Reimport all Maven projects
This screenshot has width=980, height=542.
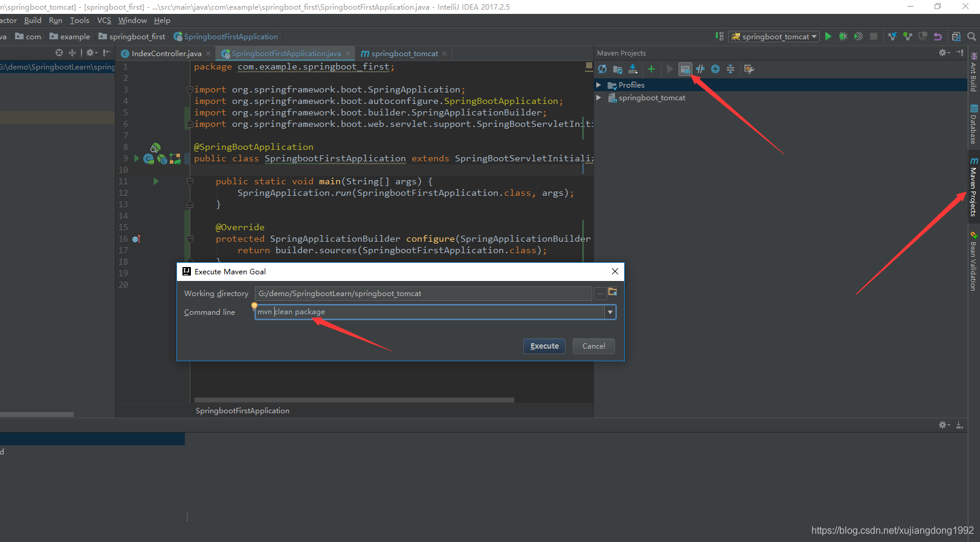coord(602,69)
